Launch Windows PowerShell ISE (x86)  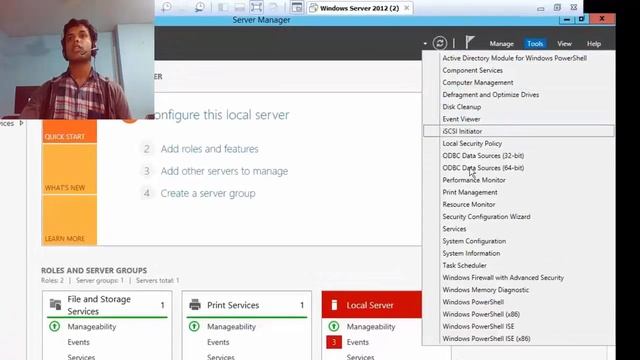(486, 339)
